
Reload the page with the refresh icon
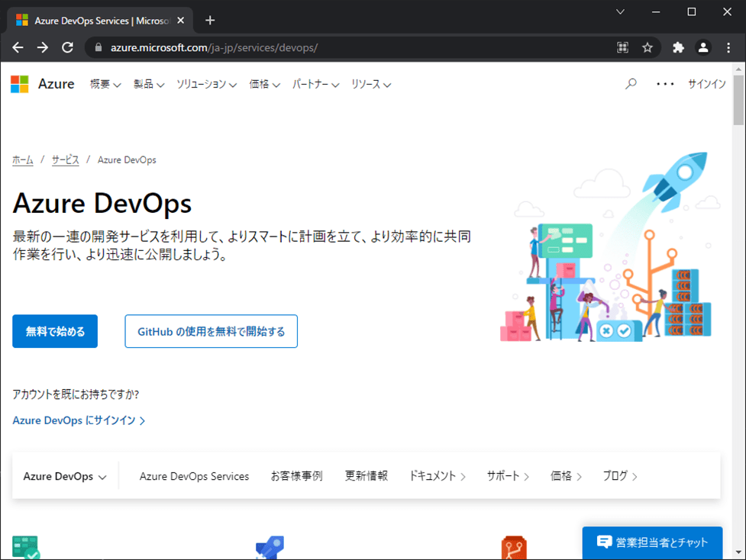[x=67, y=47]
